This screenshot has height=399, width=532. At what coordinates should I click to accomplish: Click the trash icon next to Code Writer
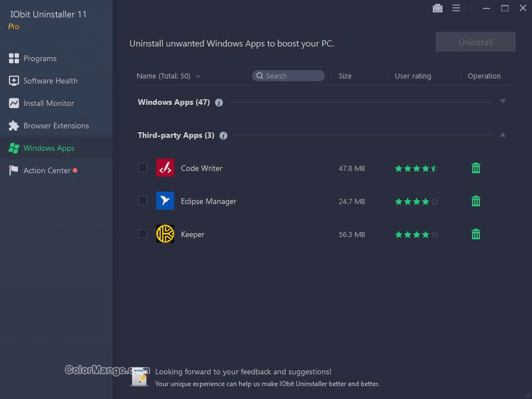(475, 168)
